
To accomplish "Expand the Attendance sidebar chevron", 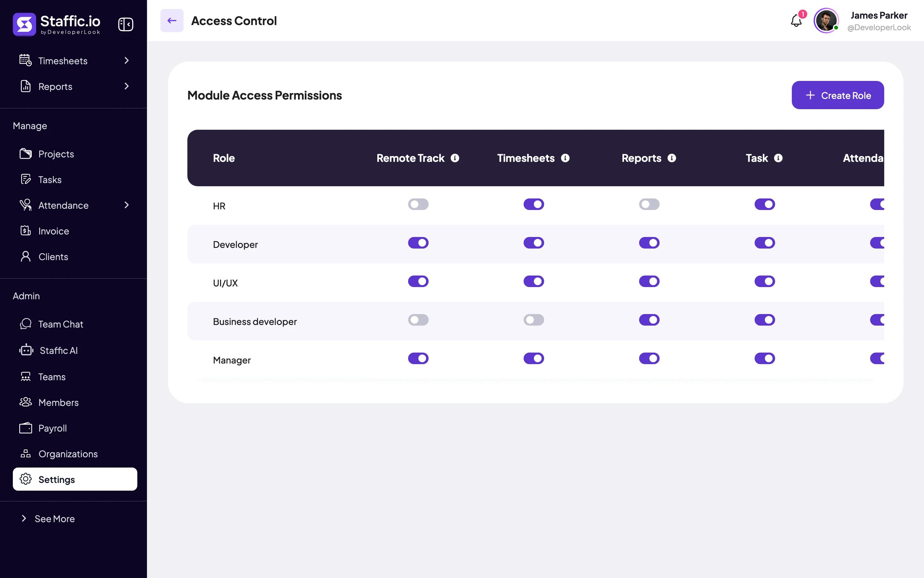I will pyautogui.click(x=126, y=205).
